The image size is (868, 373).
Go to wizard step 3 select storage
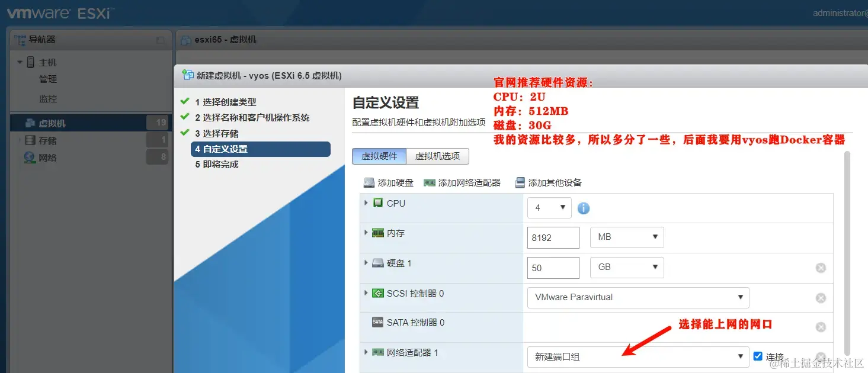(x=217, y=133)
